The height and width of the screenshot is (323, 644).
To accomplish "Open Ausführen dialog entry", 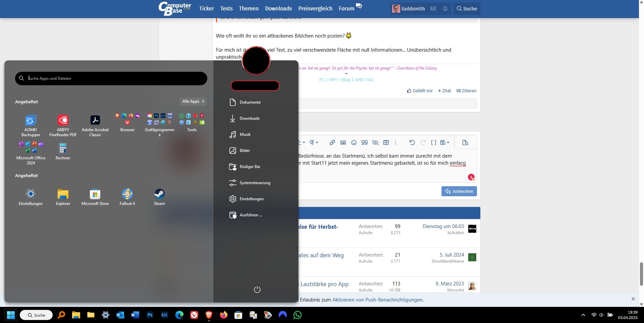I will coord(246,215).
